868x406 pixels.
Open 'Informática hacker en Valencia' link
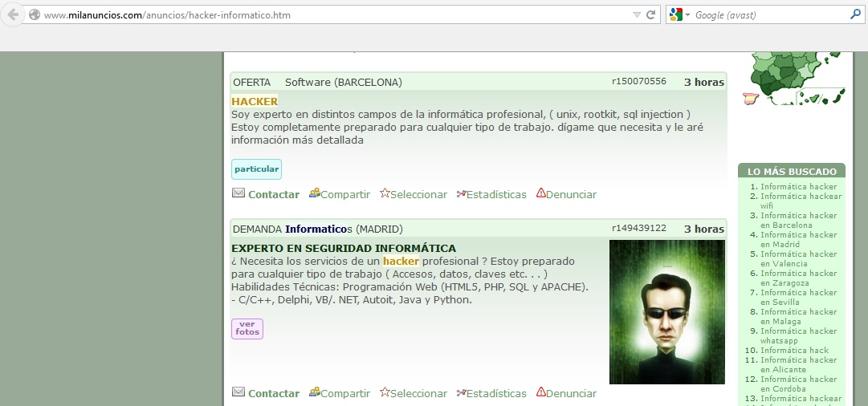click(799, 259)
